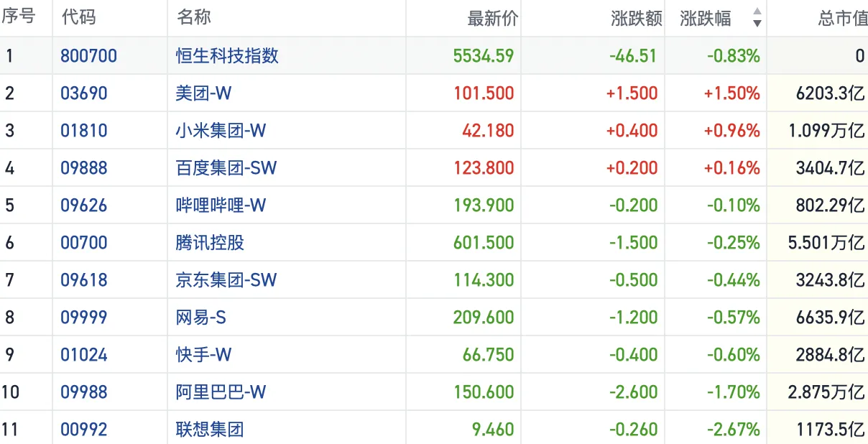
Task: Click the market cap 1.099万亿
Action: click(x=826, y=130)
